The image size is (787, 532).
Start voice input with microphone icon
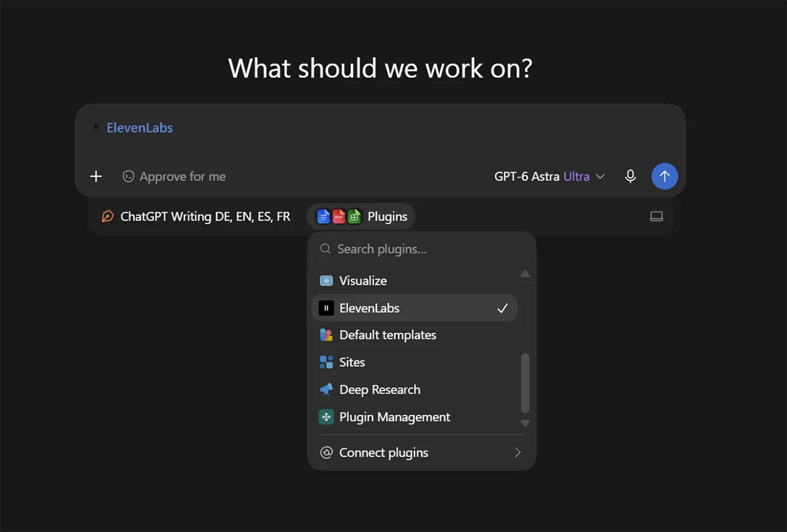630,176
